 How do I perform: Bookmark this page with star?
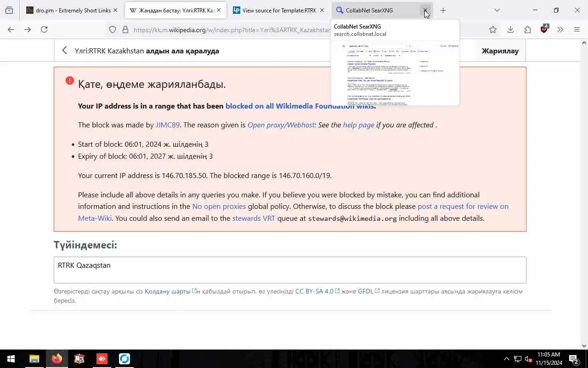coord(493,29)
